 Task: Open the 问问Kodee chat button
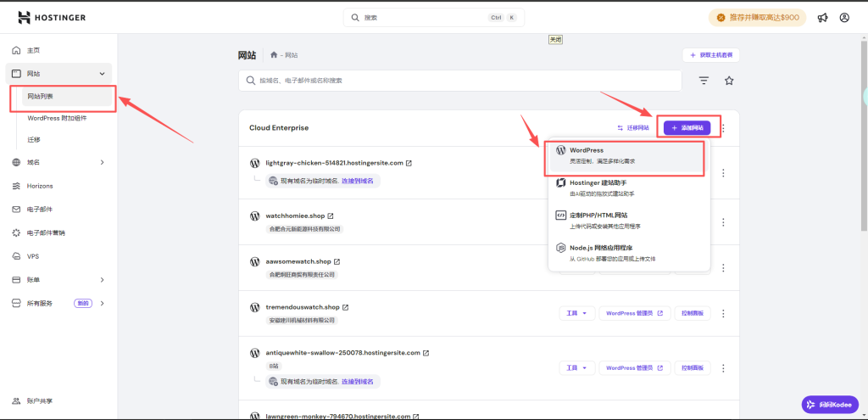pyautogui.click(x=830, y=404)
